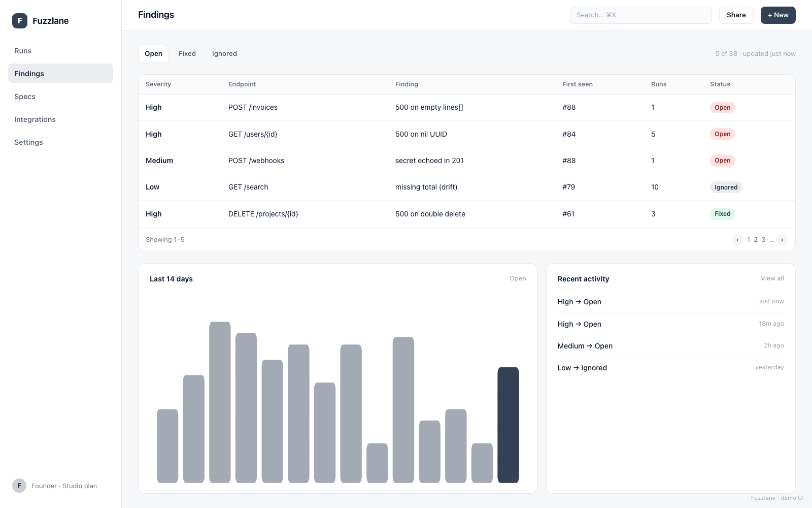812x508 pixels.
Task: Sort by the Severity column header
Action: pos(158,84)
